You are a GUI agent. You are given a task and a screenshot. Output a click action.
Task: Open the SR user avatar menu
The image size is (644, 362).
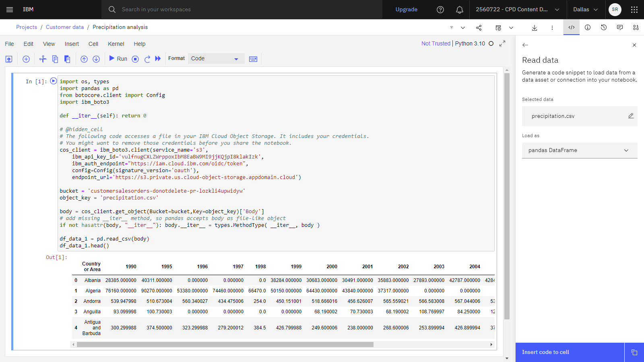coord(615,9)
